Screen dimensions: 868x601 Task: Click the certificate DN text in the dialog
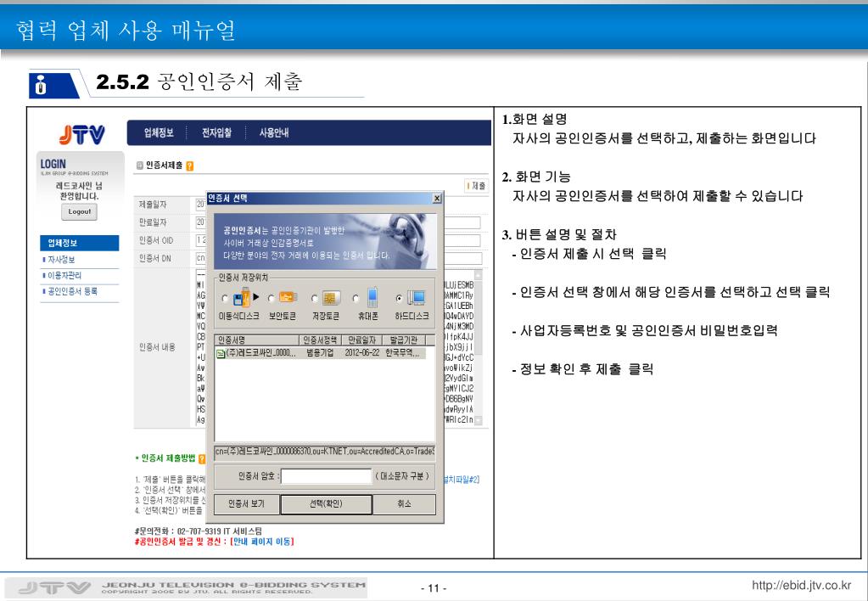(x=324, y=452)
